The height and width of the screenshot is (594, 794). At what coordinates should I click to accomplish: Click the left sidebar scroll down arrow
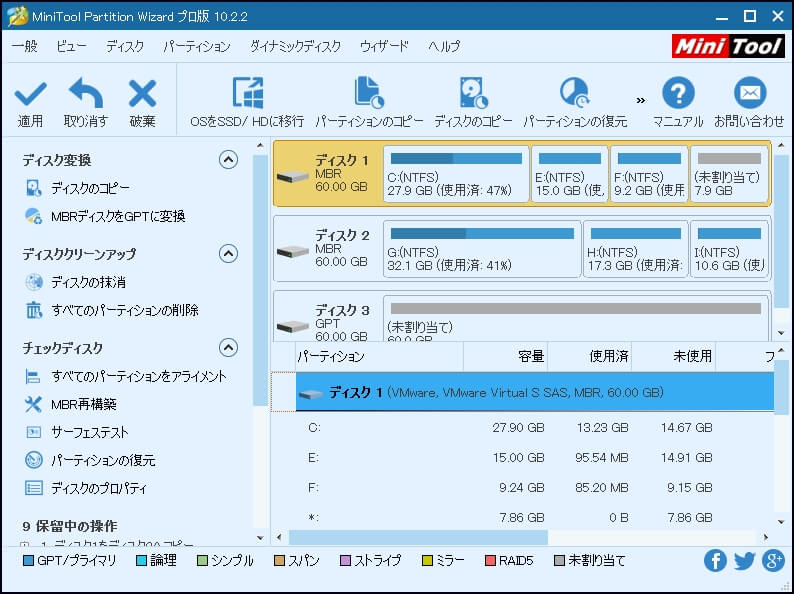[260, 538]
